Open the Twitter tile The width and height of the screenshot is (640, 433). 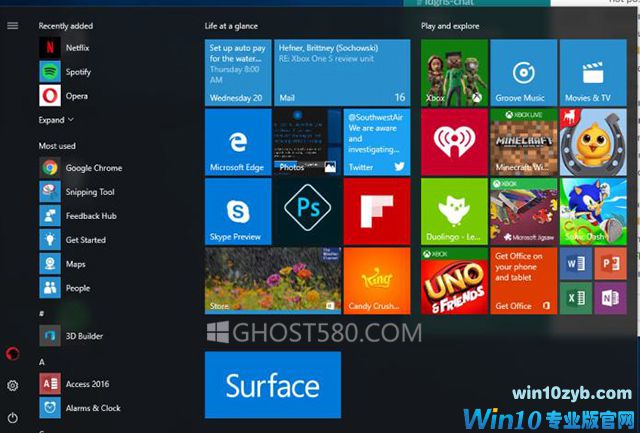[377, 142]
